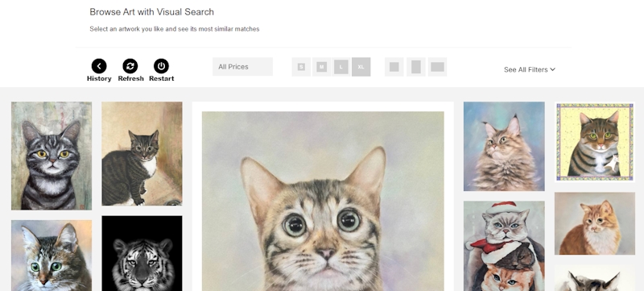Select the portrait orientation filter icon
The width and height of the screenshot is (644, 291).
[416, 67]
